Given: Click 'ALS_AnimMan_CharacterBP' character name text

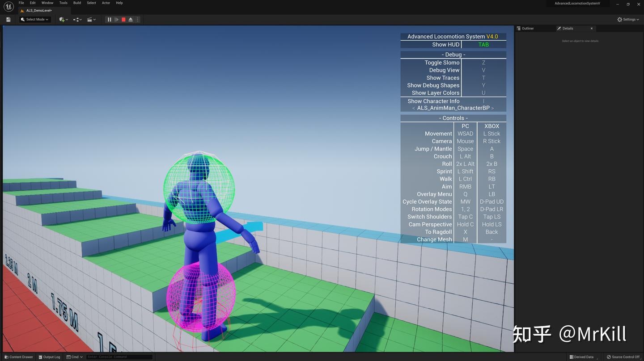Looking at the screenshot, I should click(x=453, y=108).
